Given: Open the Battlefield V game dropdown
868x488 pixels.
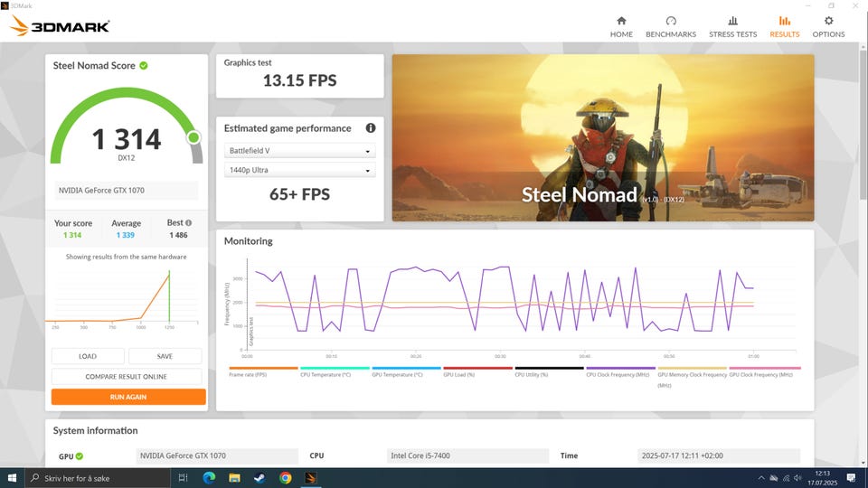Looking at the screenshot, I should pos(299,151).
